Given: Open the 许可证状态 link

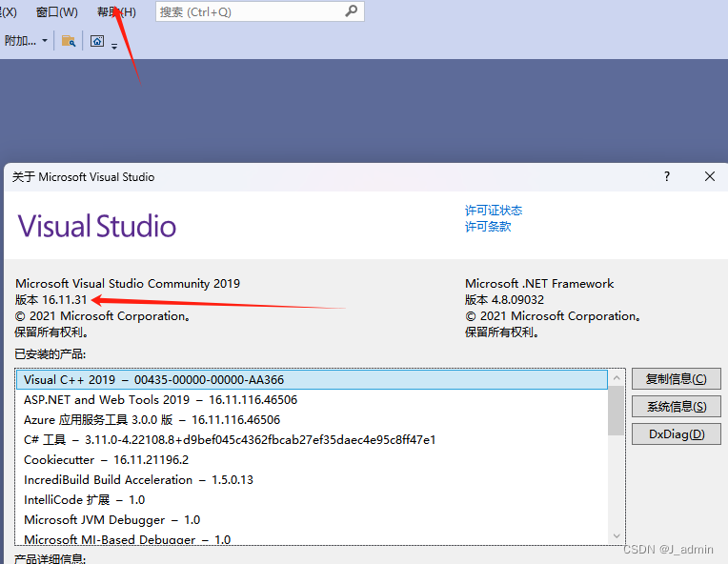Looking at the screenshot, I should 493,211.
